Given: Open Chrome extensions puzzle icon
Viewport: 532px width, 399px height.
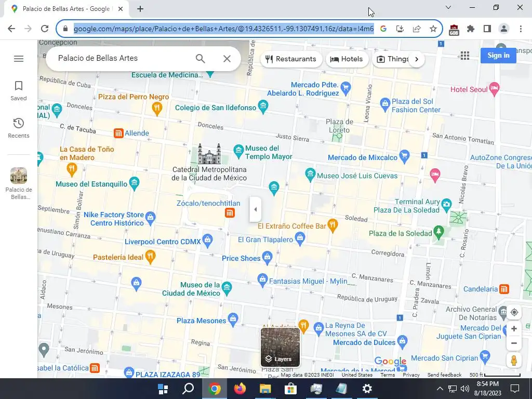Looking at the screenshot, I should (x=471, y=29).
